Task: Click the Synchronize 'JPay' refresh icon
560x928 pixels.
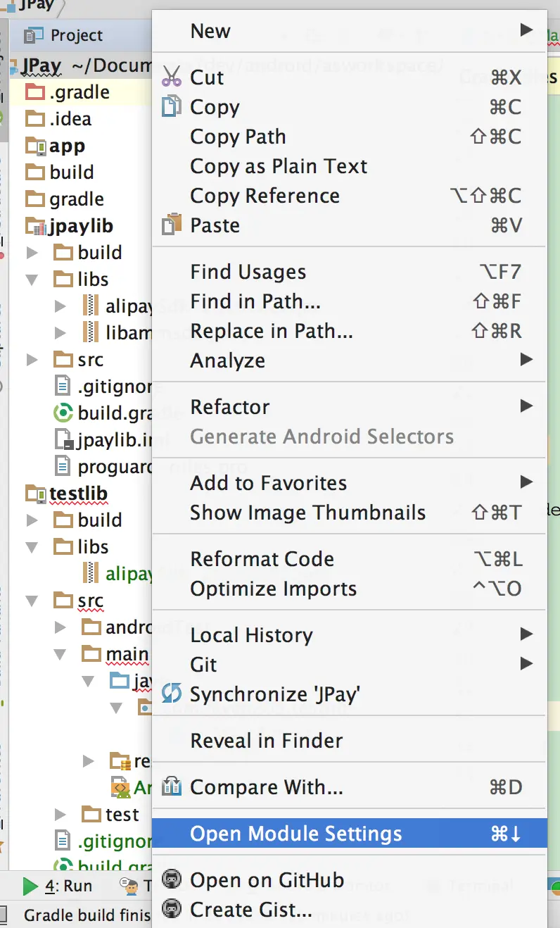Action: [171, 694]
